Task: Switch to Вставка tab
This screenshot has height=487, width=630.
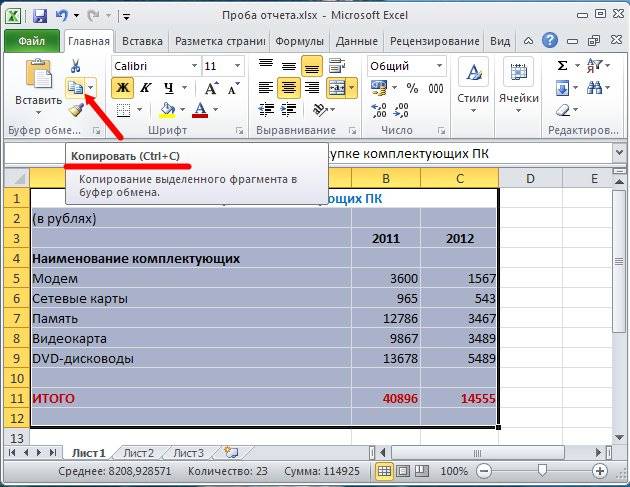Action: click(142, 41)
